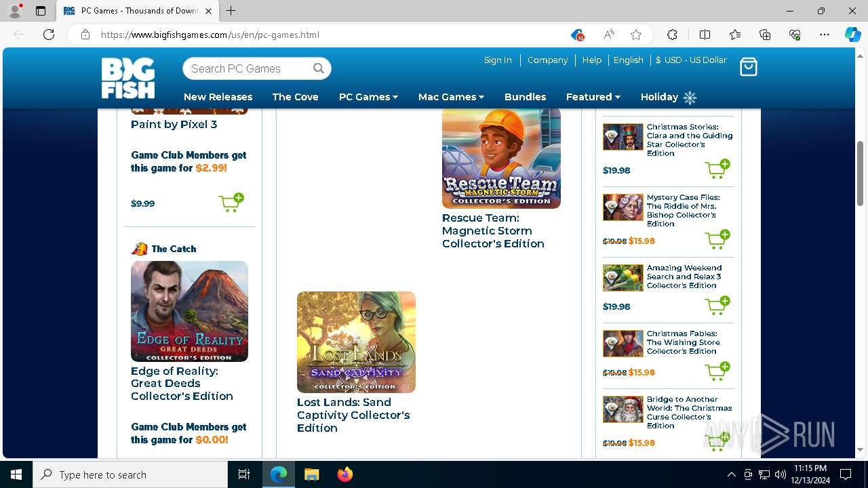Screen dimensions: 868x488
Task: Select the PC Games browser tab
Action: pos(138,11)
